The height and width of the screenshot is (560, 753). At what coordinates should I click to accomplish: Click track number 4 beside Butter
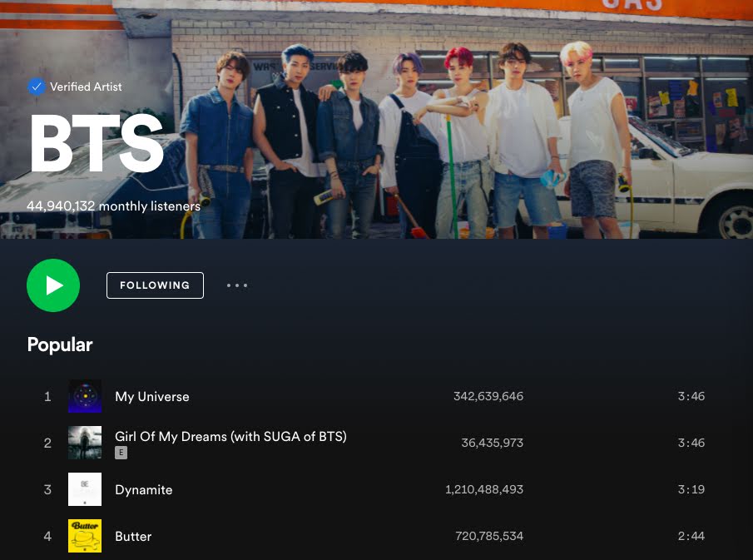point(47,536)
